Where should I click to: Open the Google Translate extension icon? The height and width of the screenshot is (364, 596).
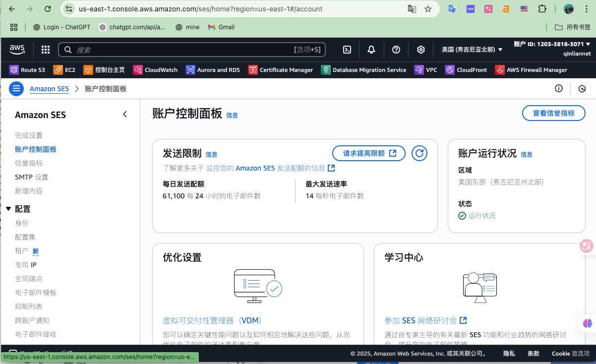(x=452, y=9)
